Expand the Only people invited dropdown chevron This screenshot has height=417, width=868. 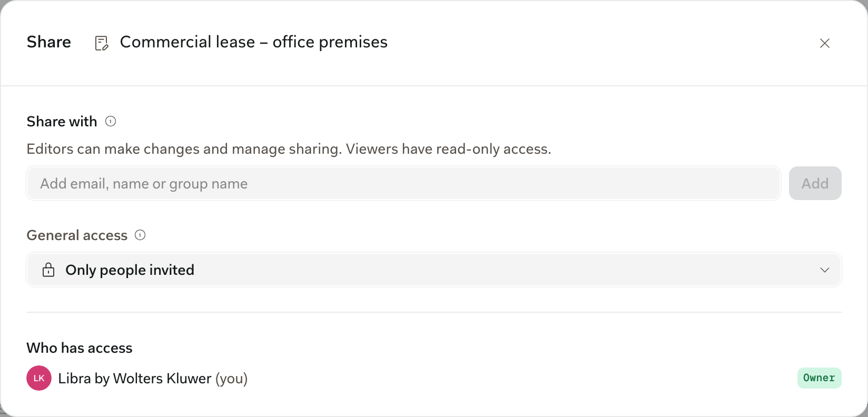[x=825, y=270]
